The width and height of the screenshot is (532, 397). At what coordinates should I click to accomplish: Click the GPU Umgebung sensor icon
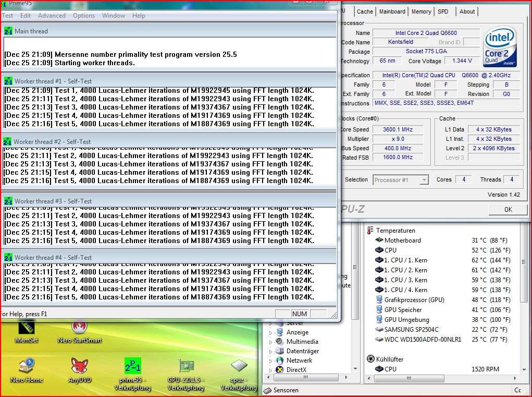click(x=379, y=319)
